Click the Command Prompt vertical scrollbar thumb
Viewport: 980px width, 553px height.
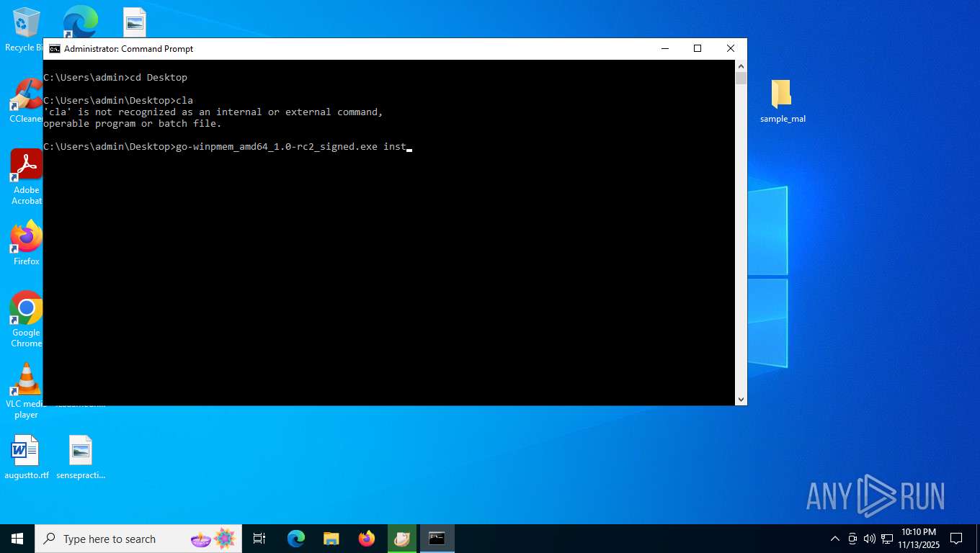[x=741, y=78]
